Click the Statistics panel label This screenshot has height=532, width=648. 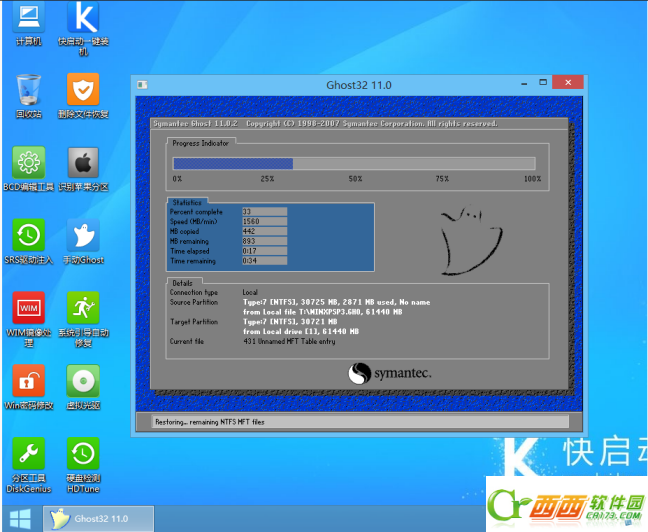[x=187, y=203]
